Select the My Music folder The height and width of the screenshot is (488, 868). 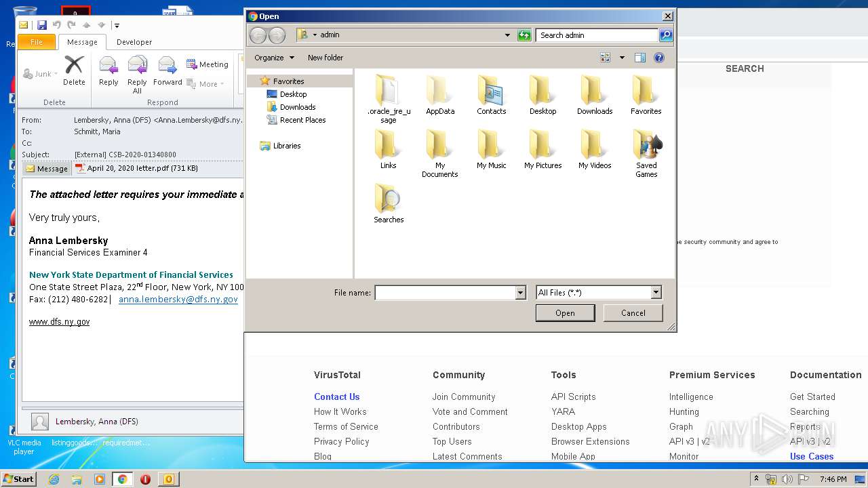click(491, 149)
